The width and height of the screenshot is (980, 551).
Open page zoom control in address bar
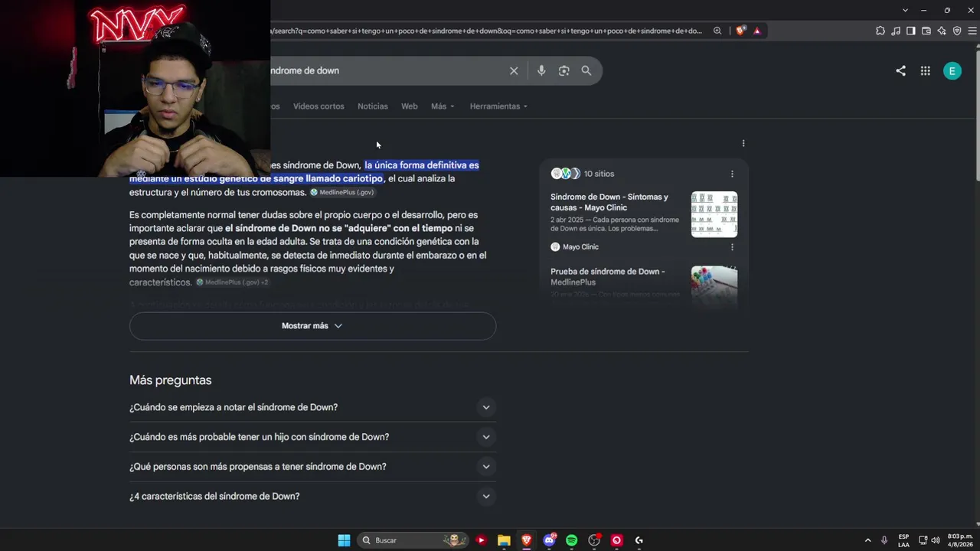(717, 31)
